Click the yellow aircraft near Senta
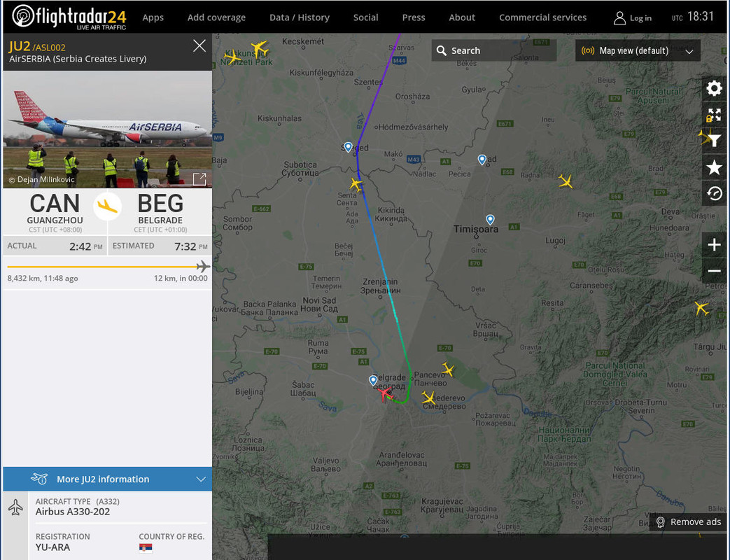 coord(356,184)
